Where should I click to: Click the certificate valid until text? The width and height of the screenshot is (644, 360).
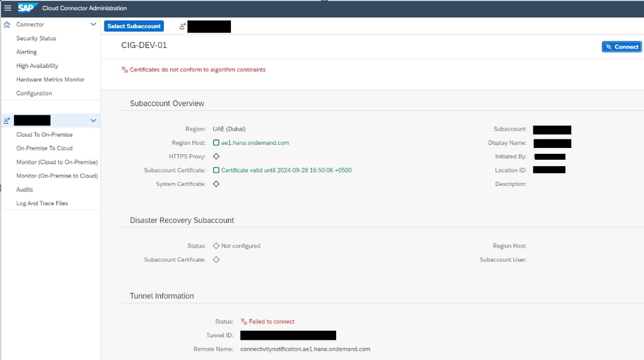pos(286,170)
